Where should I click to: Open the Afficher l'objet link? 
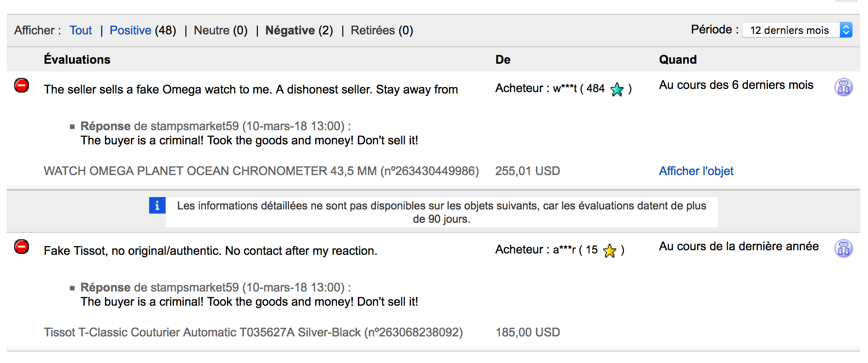(x=696, y=171)
